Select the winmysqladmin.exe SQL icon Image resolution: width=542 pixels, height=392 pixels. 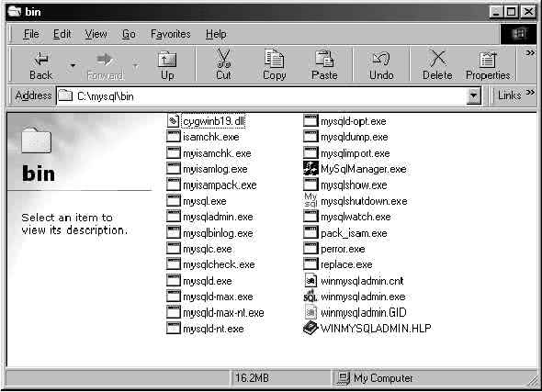(311, 297)
